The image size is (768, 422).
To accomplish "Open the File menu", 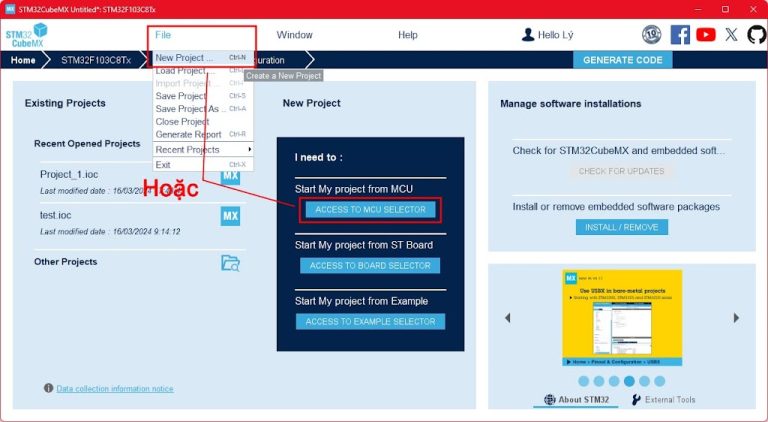I will pyautogui.click(x=163, y=35).
